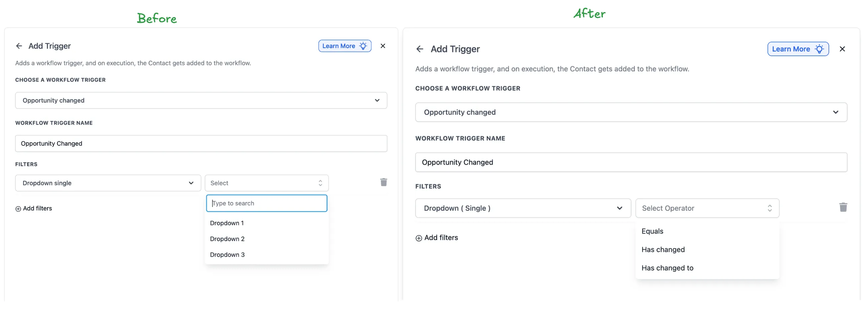The height and width of the screenshot is (312, 868).
Task: Expand the Select filter value dropdown
Action: (x=266, y=183)
